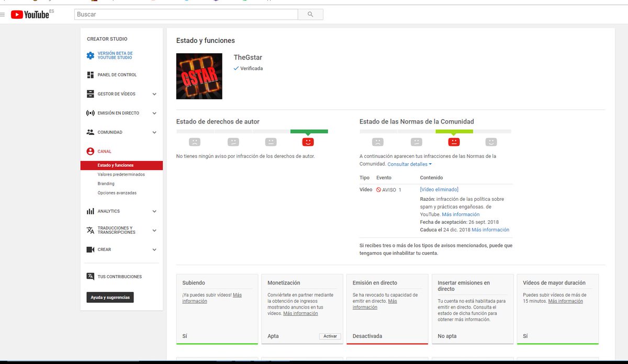
Task: Open the hamburger guide menu
Action: pos(2,15)
